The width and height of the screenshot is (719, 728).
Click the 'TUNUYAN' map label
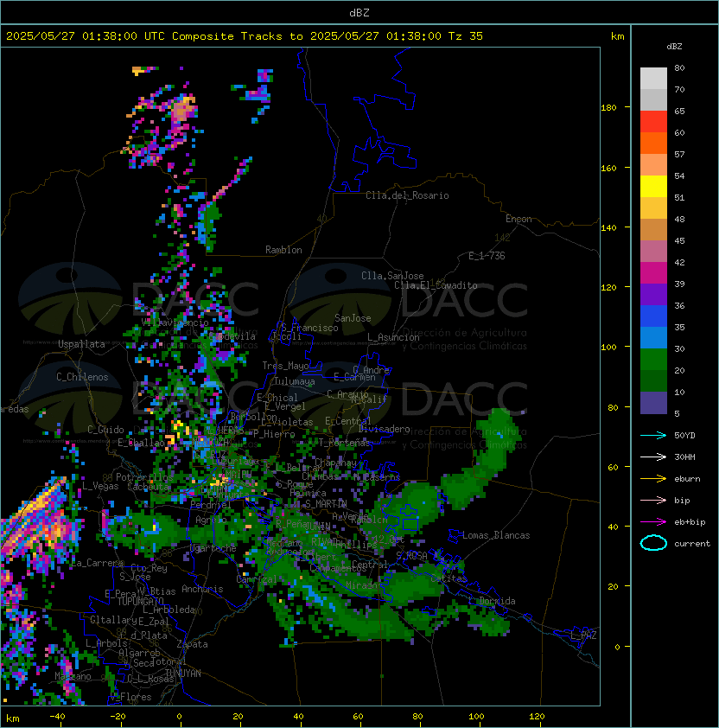[x=183, y=674]
